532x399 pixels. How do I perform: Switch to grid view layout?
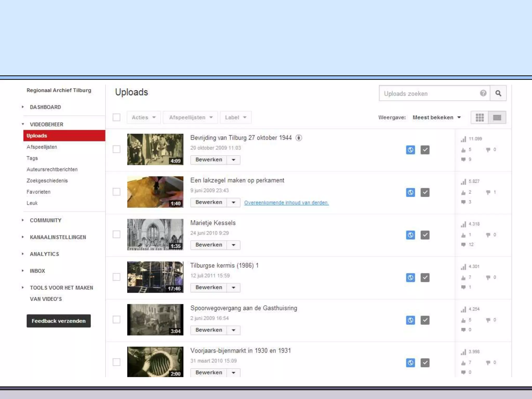pyautogui.click(x=480, y=117)
